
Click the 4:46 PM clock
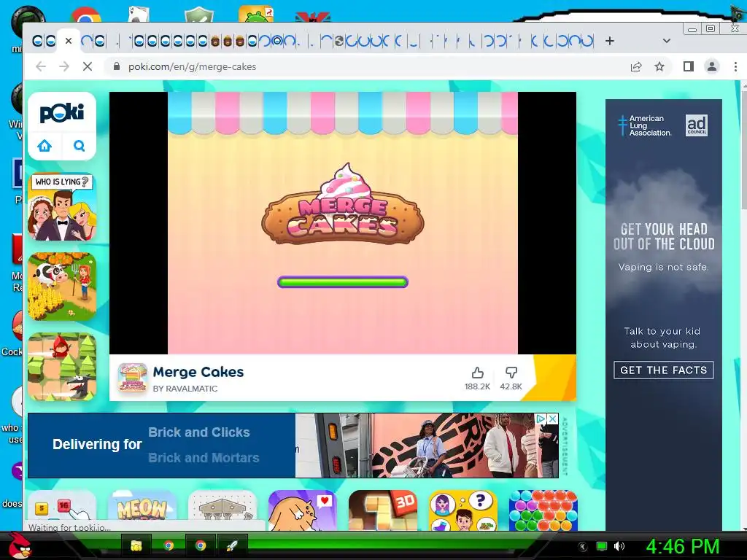pos(683,546)
